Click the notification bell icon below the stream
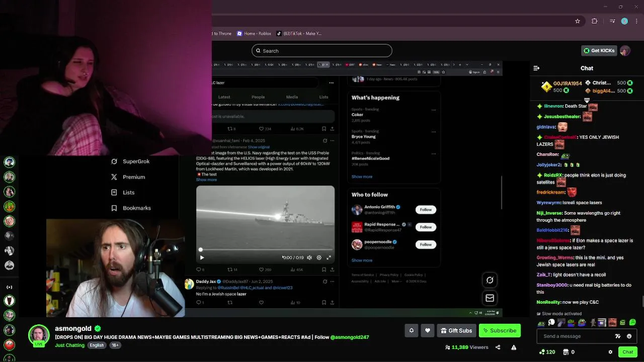This screenshot has height=362, width=644. pyautogui.click(x=411, y=330)
